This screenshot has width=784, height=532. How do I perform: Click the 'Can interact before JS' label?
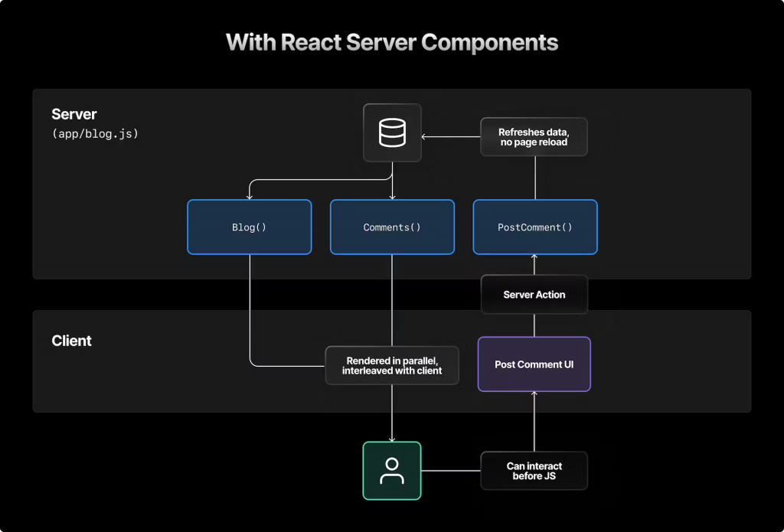[534, 471]
